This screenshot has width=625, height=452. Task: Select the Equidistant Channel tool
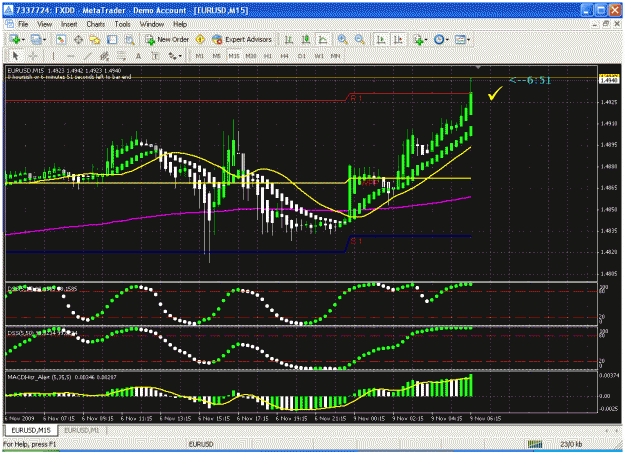point(104,56)
